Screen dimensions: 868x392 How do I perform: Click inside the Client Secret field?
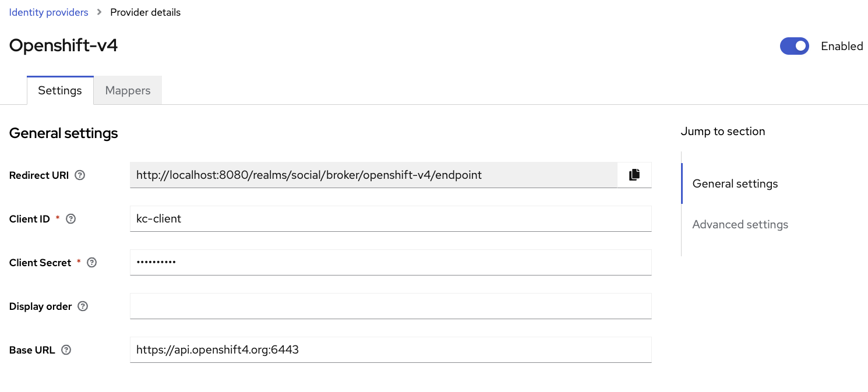390,262
